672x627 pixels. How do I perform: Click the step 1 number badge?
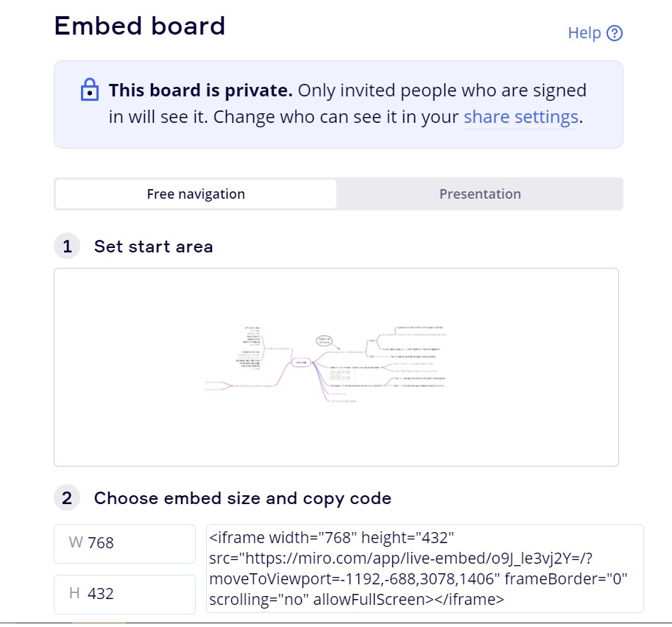coord(67,247)
